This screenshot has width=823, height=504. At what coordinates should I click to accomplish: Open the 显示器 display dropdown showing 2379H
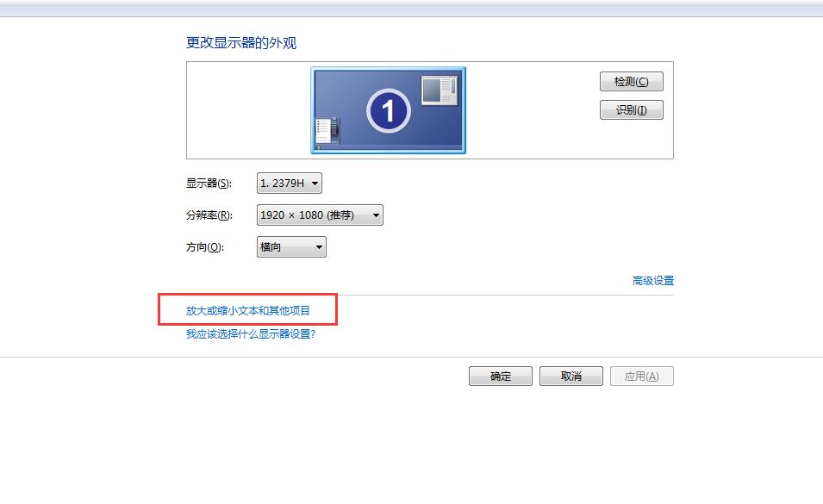pyautogui.click(x=290, y=183)
